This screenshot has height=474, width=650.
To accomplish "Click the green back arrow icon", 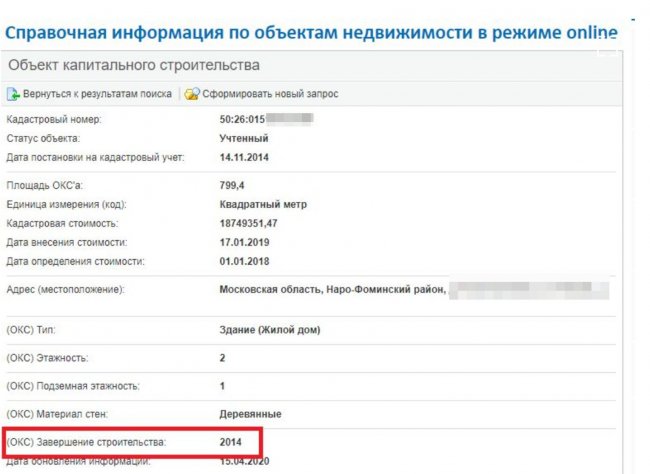I will (x=14, y=94).
